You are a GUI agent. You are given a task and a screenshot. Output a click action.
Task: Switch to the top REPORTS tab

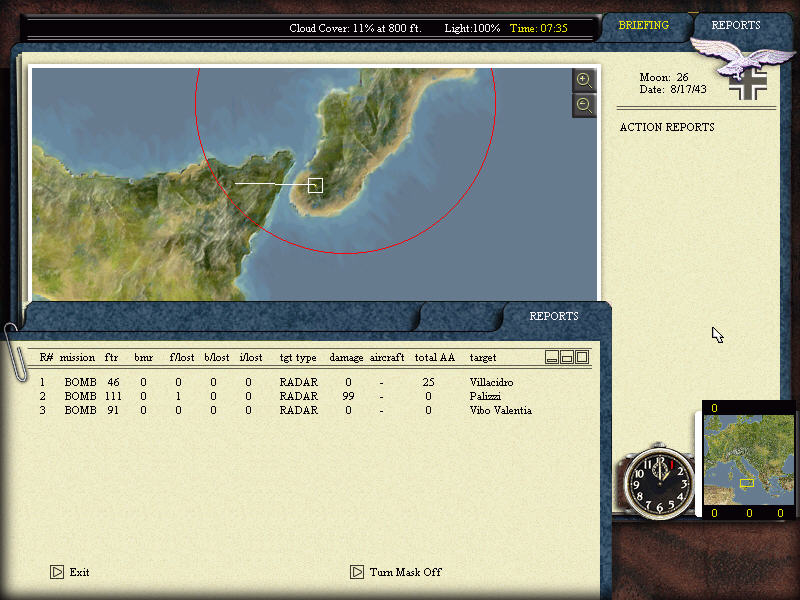click(x=736, y=25)
